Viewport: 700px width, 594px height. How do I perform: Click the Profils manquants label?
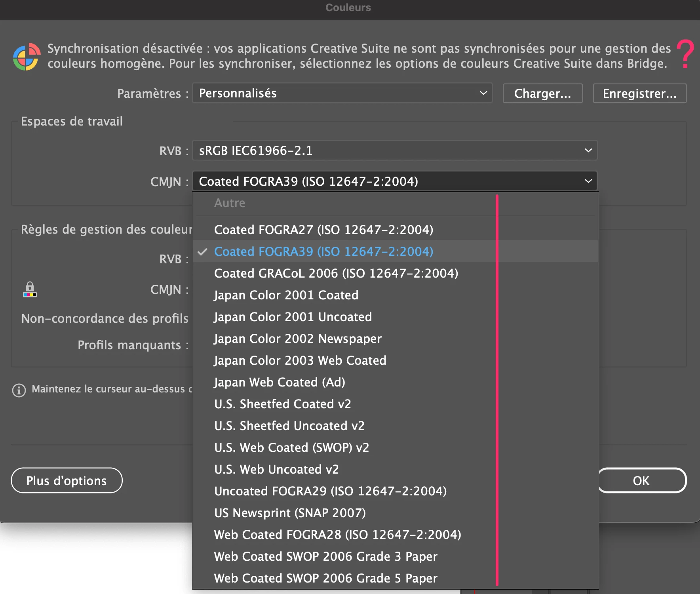pyautogui.click(x=133, y=345)
